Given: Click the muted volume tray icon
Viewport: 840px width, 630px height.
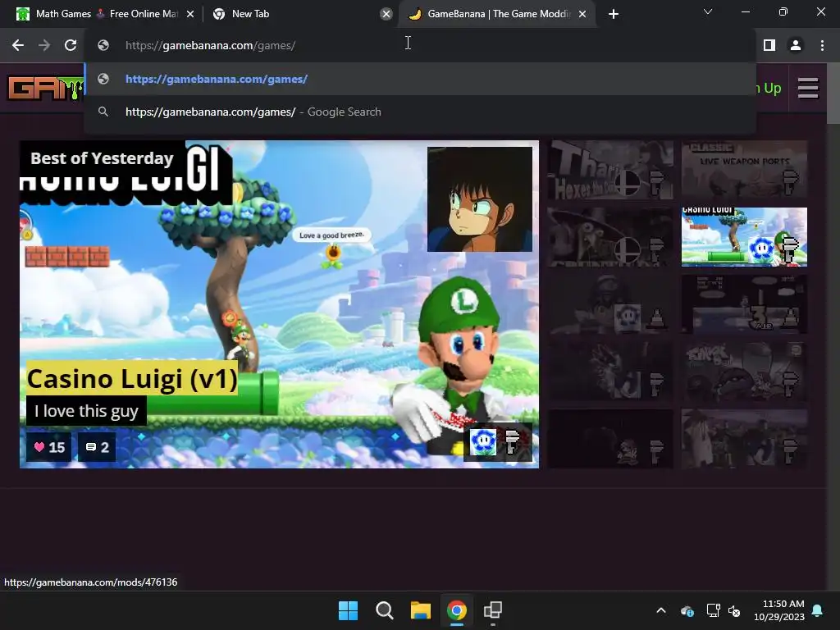Looking at the screenshot, I should point(734,610).
